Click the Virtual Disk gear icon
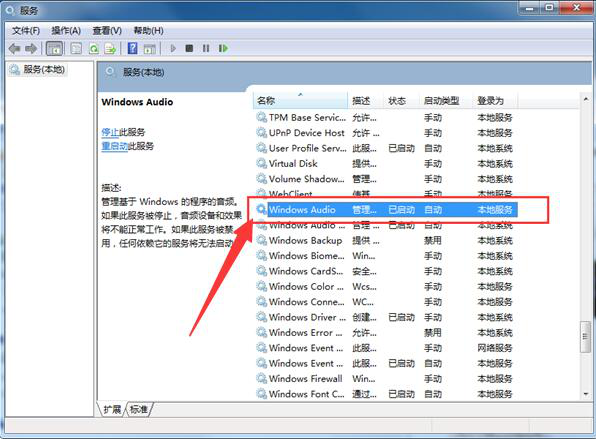 click(262, 163)
